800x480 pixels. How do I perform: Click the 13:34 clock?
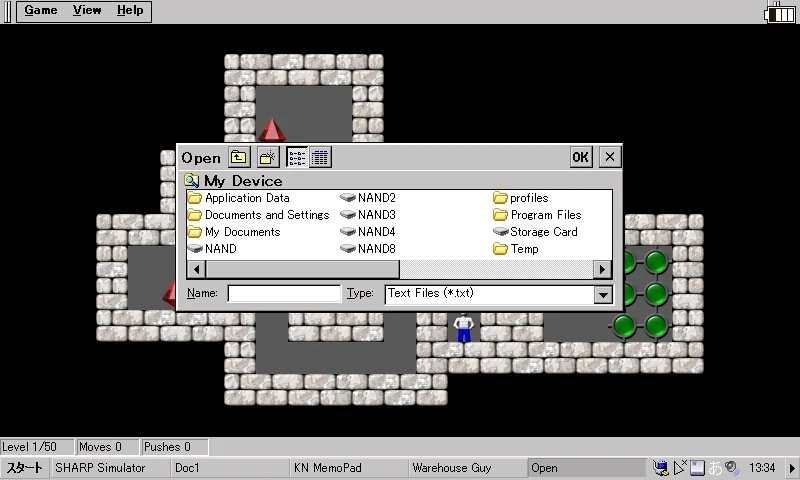pos(762,468)
